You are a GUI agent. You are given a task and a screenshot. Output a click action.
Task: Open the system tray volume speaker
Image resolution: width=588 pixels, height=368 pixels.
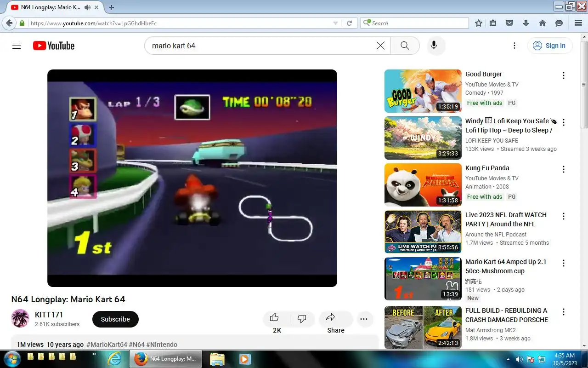520,359
